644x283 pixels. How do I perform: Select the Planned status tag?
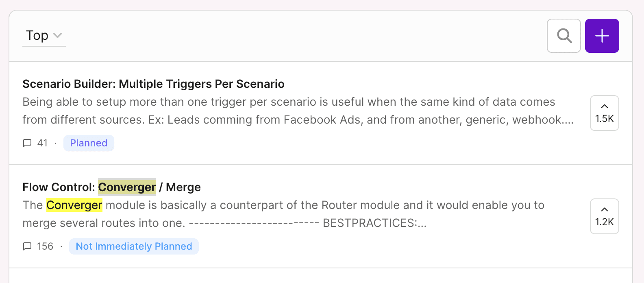coord(89,143)
